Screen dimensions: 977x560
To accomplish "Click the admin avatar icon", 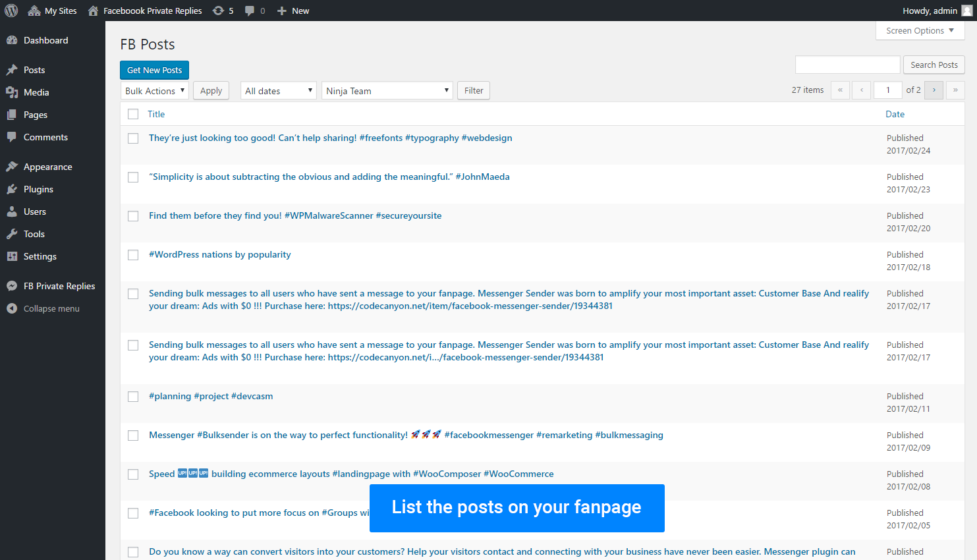I will click(966, 11).
